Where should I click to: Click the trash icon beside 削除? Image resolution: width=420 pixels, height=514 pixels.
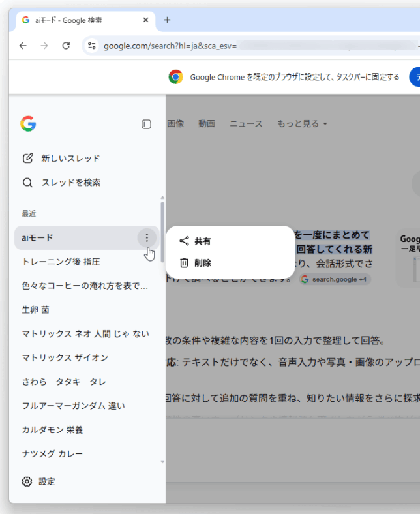point(185,263)
